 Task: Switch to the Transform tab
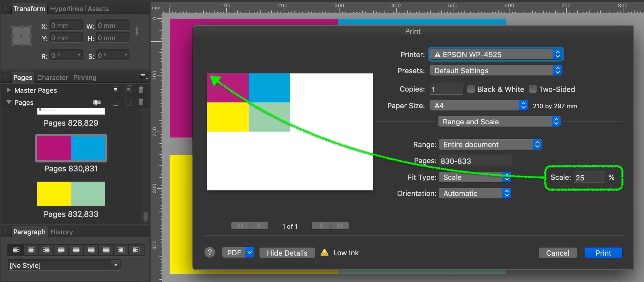click(x=29, y=9)
